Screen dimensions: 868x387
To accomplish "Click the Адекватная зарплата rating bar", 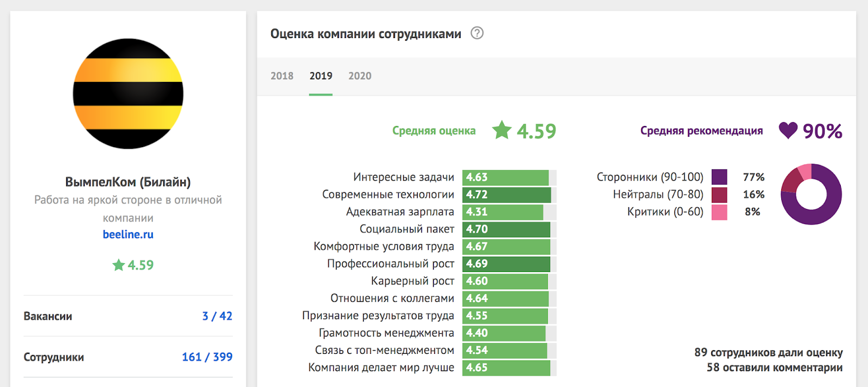I will pyautogui.click(x=502, y=212).
